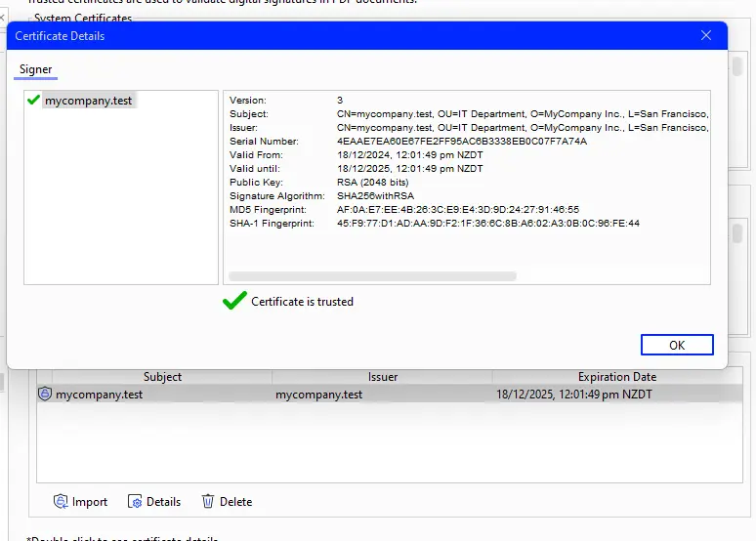Click the RSA (2048 bits) public key value
Screen dimensions: 756x541
[x=373, y=183]
